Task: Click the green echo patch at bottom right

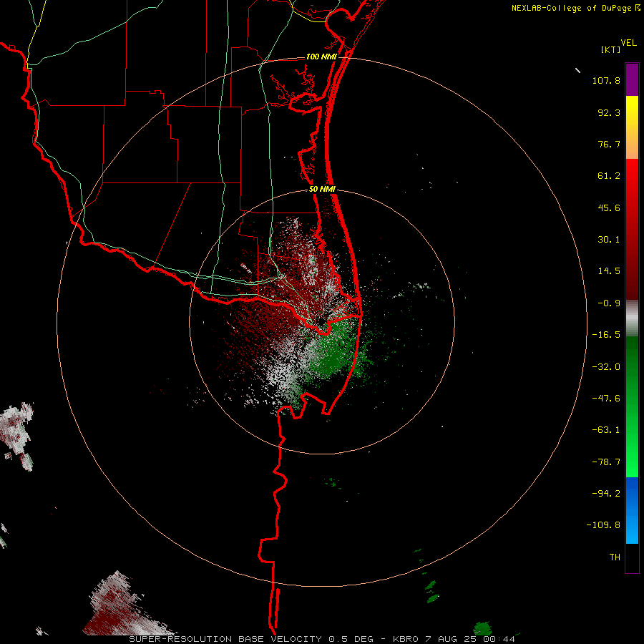Action: 482,628
